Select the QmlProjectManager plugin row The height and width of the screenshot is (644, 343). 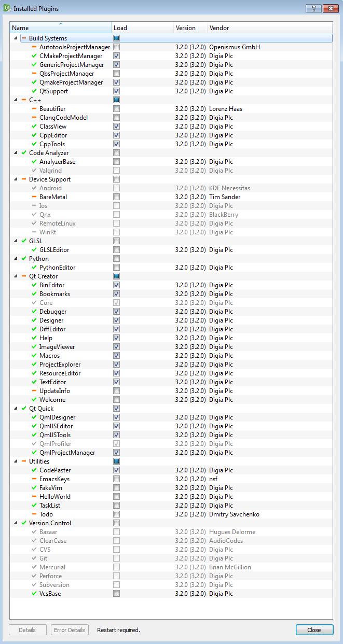(171, 453)
